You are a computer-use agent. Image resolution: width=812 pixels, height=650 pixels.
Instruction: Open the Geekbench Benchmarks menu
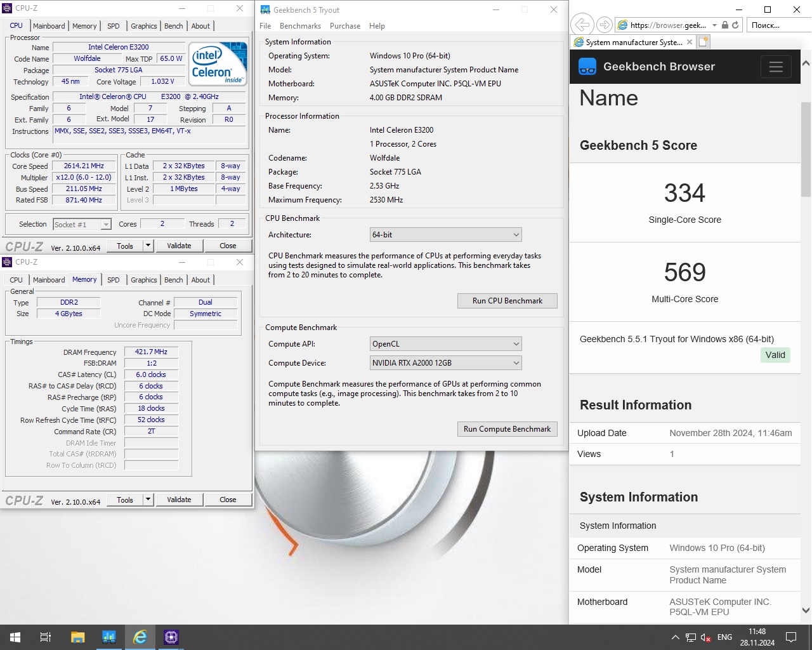tap(300, 26)
